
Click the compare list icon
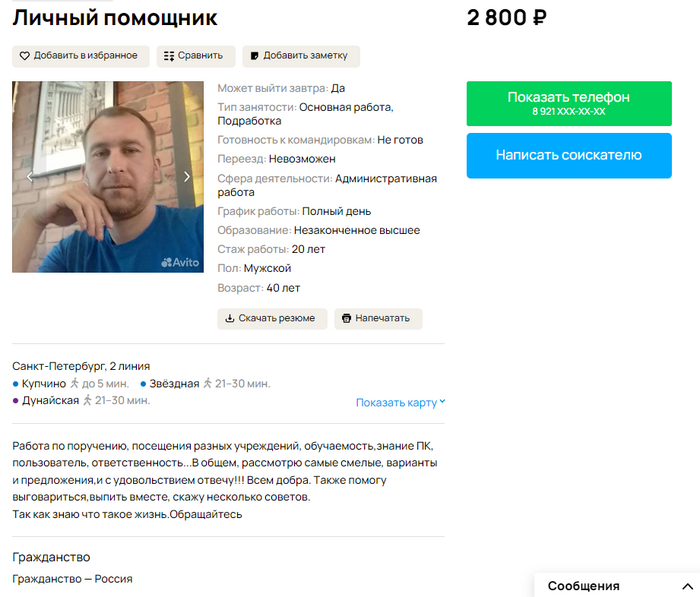tap(169, 56)
